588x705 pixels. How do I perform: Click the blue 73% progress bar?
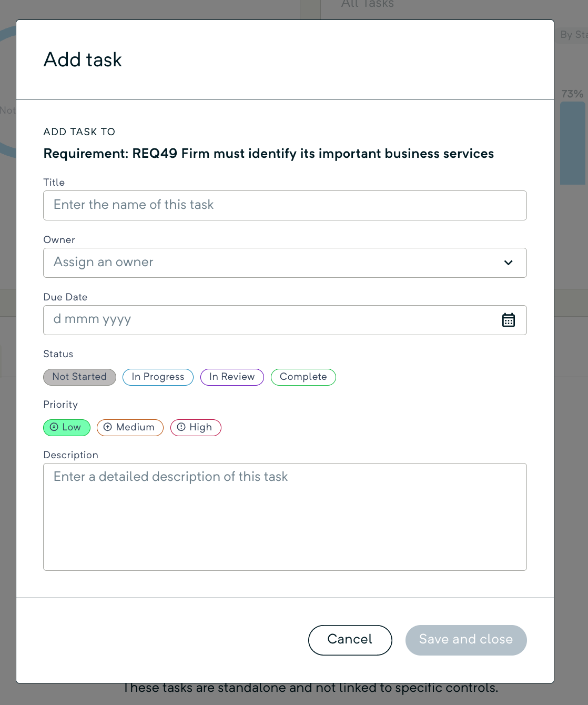tap(572, 142)
